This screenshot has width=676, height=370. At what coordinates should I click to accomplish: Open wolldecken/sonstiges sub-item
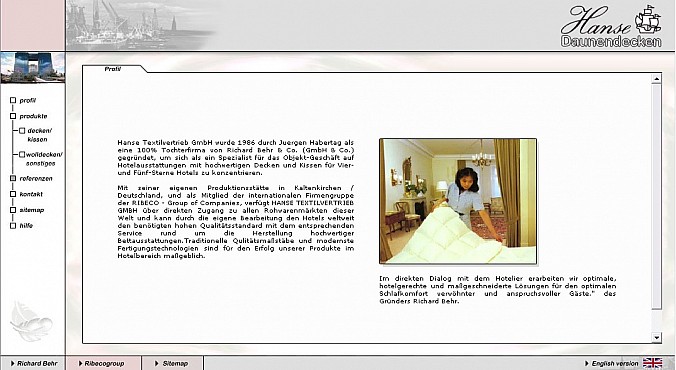[44, 159]
